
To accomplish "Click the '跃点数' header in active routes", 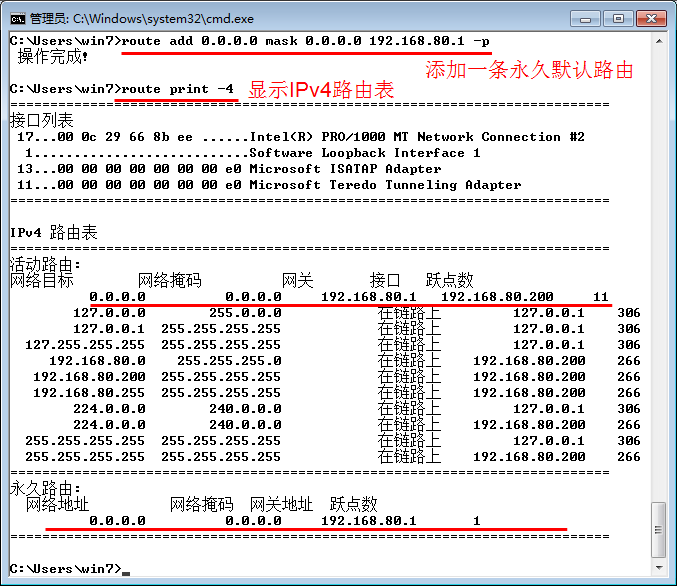I will pyautogui.click(x=449, y=280).
